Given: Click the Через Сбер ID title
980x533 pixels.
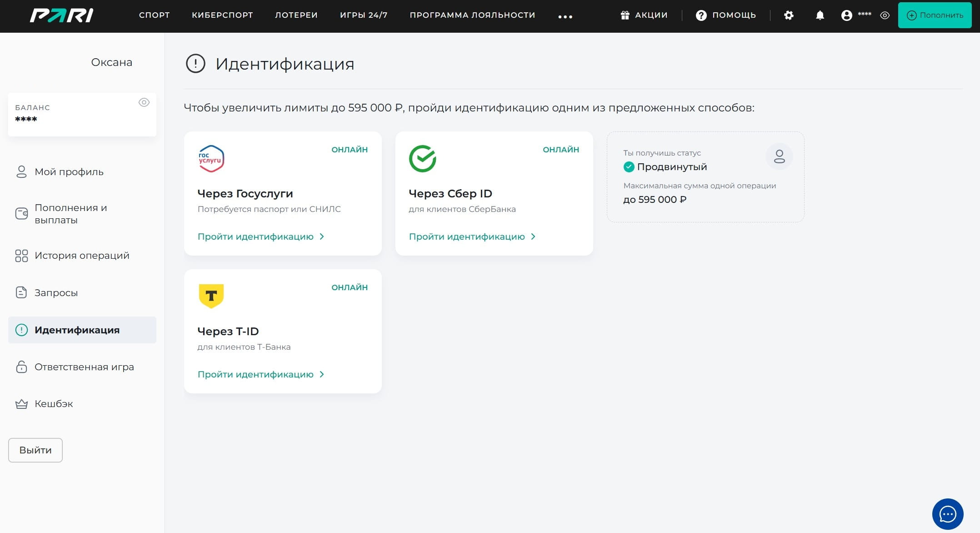Looking at the screenshot, I should point(450,194).
